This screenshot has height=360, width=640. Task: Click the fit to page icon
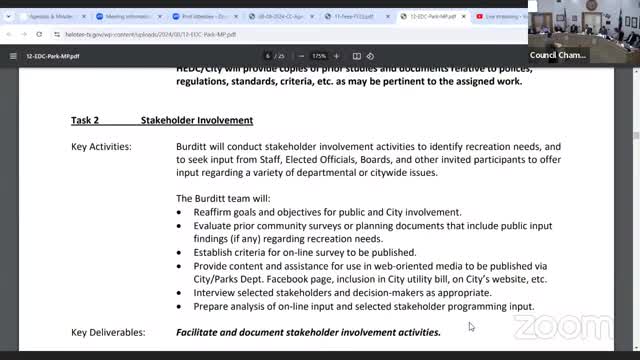coord(357,56)
